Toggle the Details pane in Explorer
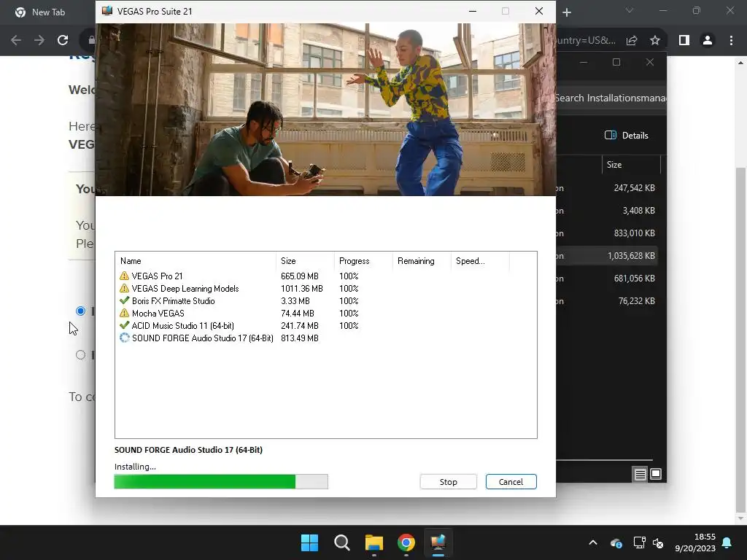 click(x=627, y=135)
